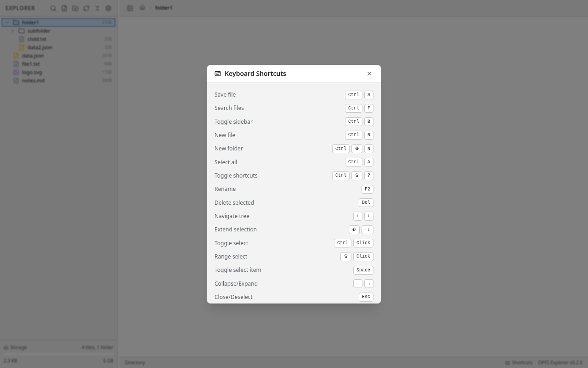Click the Ctrl key badge for Search files
This screenshot has width=588, height=368.
pos(354,108)
